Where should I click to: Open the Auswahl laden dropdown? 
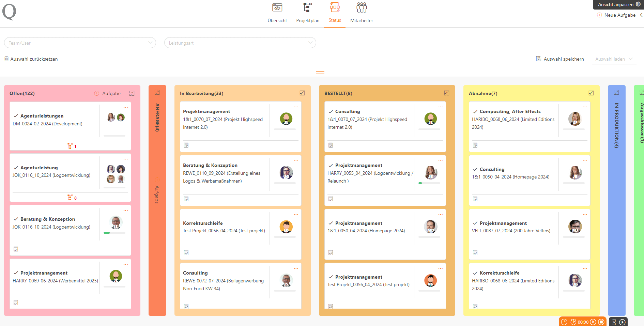coord(614,59)
